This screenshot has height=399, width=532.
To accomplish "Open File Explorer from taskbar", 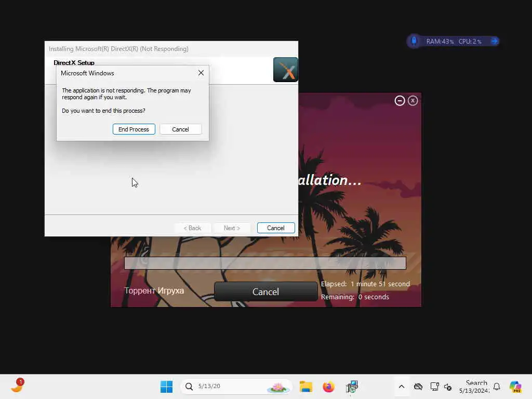I will click(305, 387).
